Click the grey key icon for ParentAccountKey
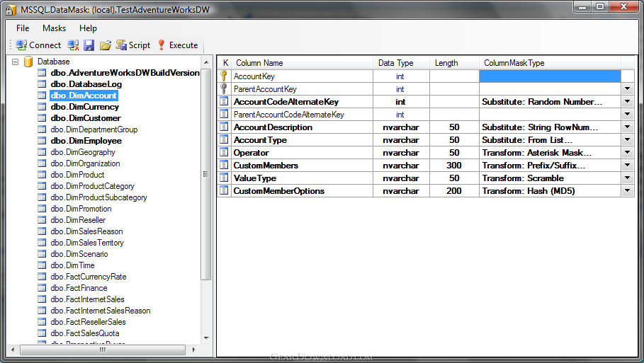The image size is (644, 363). (224, 88)
